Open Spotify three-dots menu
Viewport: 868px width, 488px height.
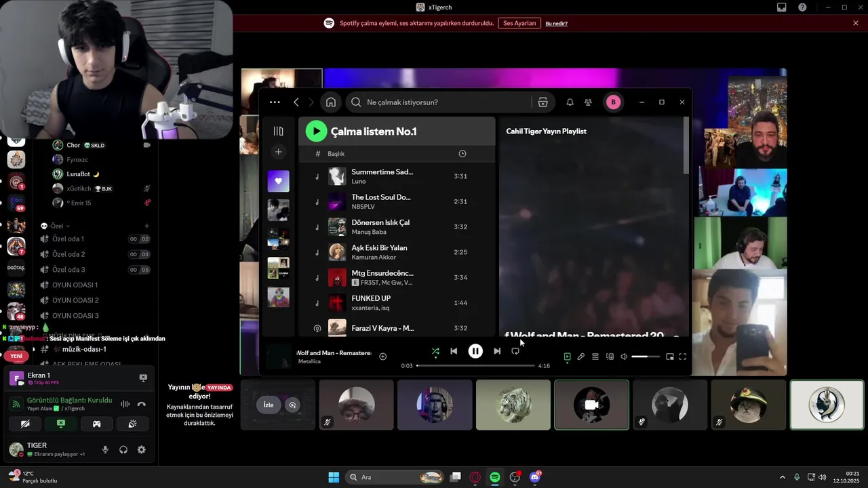275,102
